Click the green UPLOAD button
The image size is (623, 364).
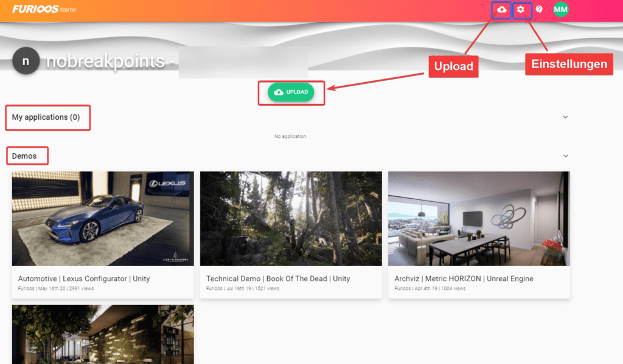(291, 92)
